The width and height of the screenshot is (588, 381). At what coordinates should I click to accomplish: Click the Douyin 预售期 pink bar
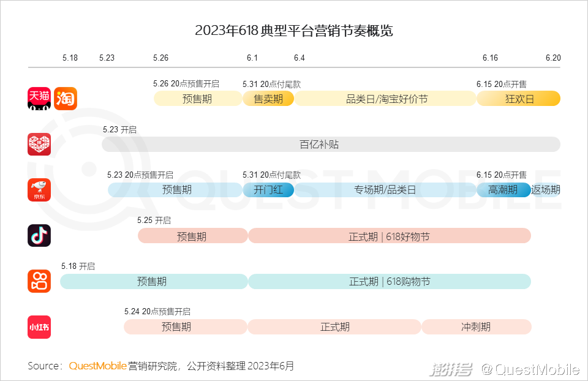pyautogui.click(x=193, y=236)
